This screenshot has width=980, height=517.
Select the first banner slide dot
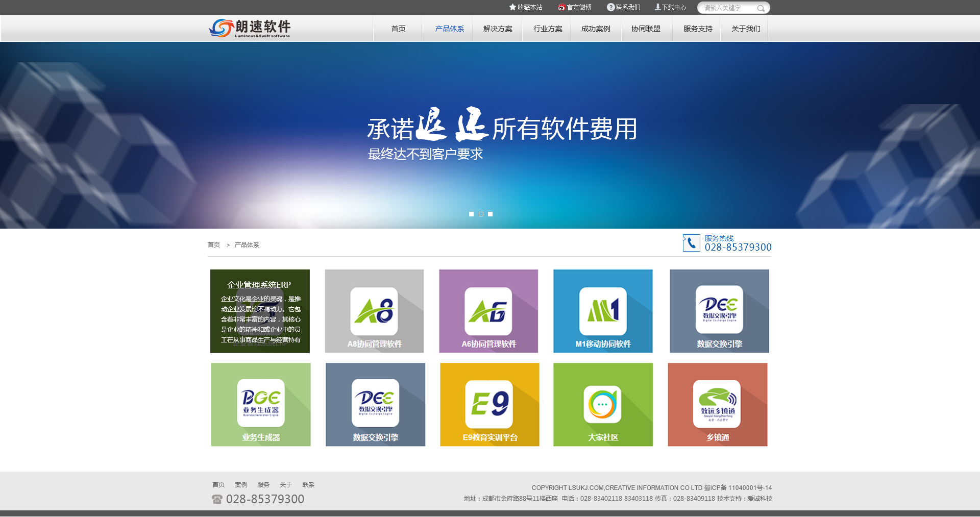471,214
